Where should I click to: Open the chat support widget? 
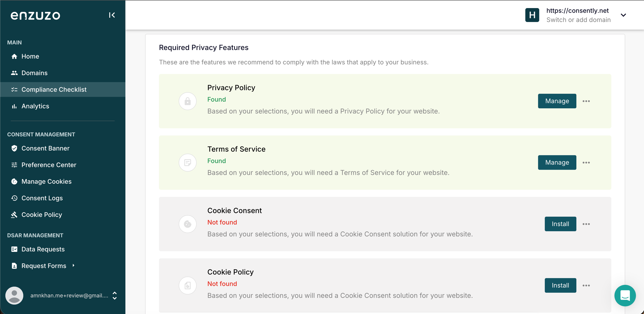[x=625, y=295]
